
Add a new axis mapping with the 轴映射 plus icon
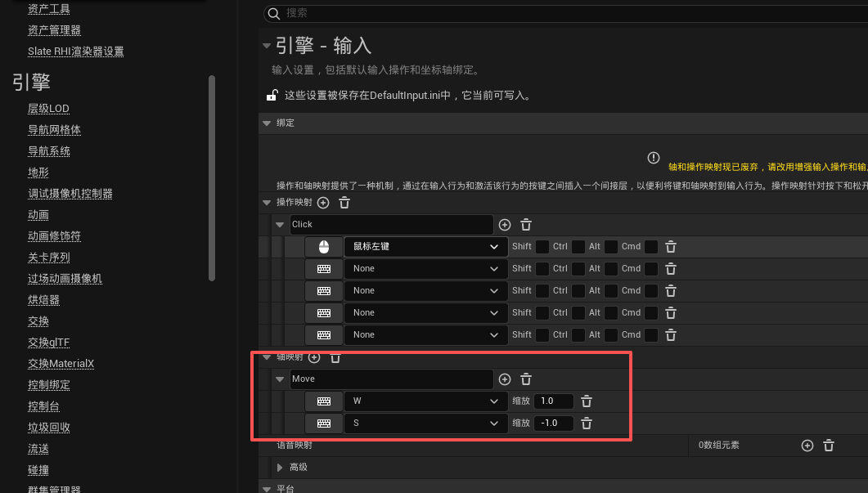(x=314, y=357)
